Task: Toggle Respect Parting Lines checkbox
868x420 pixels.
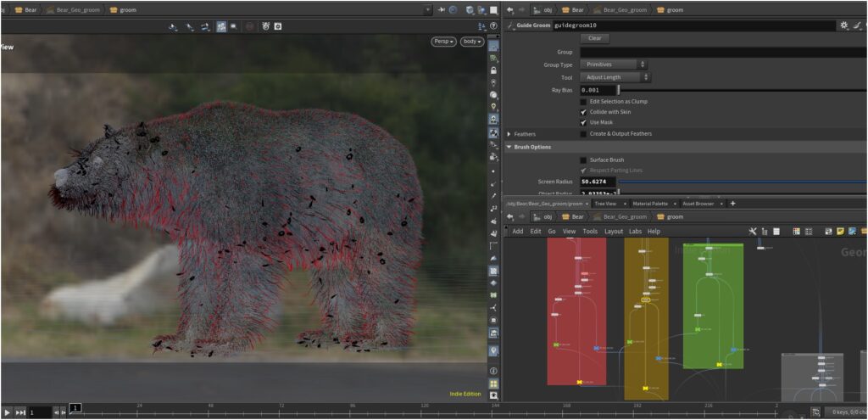Action: 583,171
